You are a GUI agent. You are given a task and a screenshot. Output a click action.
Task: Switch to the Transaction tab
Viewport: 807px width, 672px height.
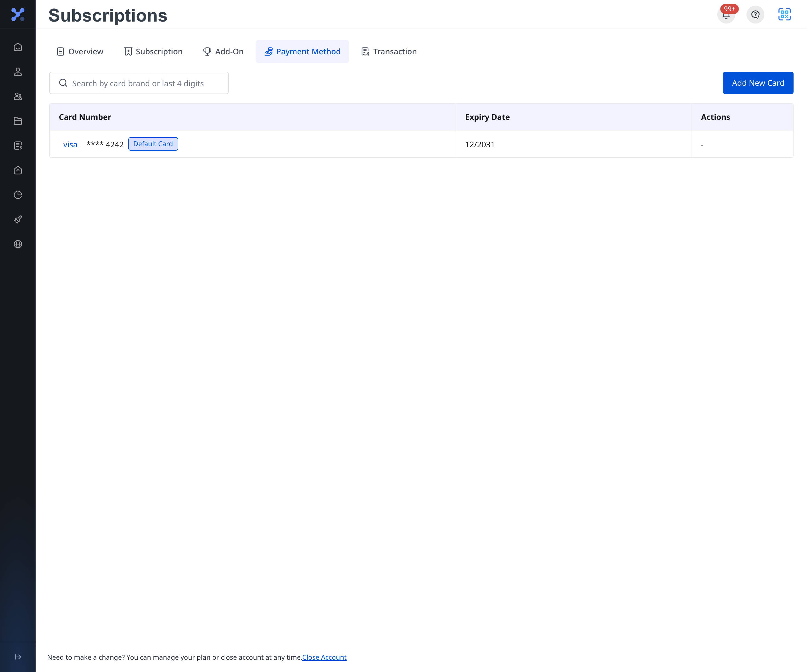click(389, 52)
